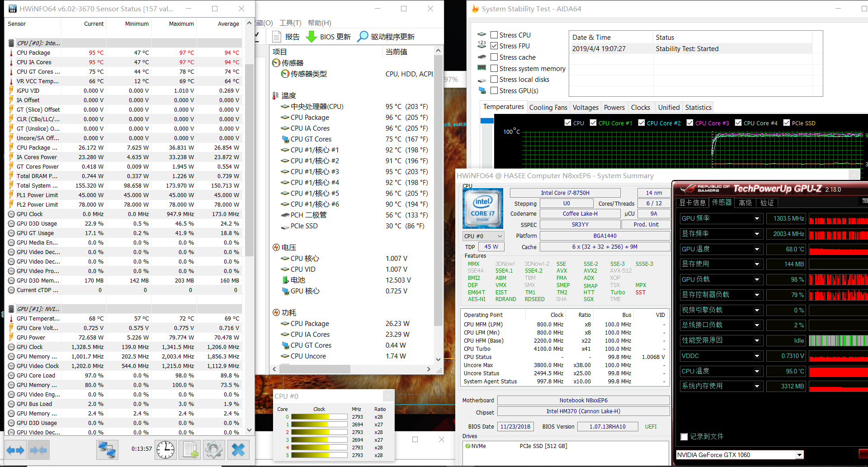Click the Current column header
868x467 pixels.
[x=84, y=24]
